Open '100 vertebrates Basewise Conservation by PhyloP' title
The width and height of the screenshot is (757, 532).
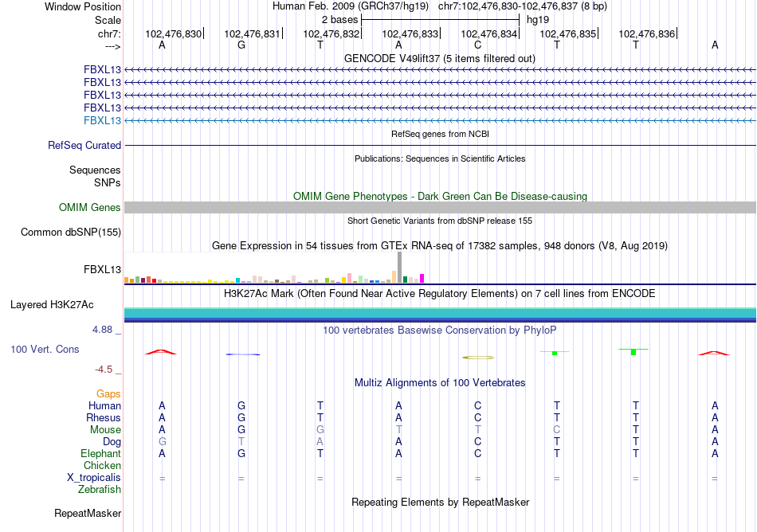click(440, 330)
